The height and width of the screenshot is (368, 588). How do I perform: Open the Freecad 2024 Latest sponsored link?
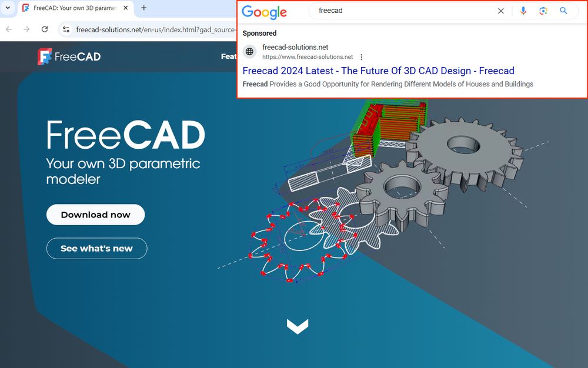tap(378, 71)
